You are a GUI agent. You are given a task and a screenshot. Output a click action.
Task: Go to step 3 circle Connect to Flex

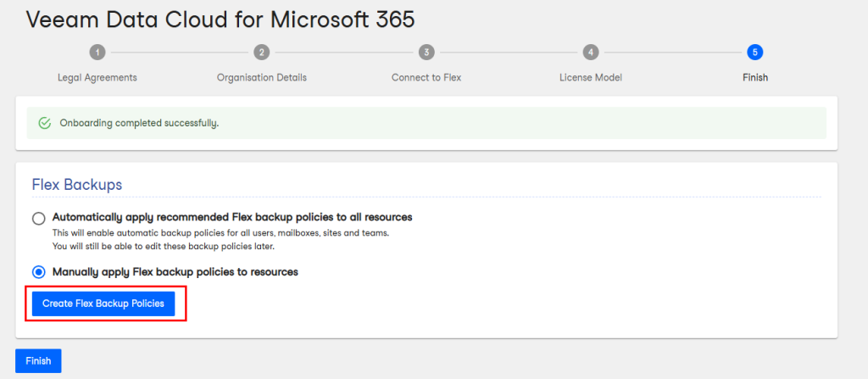(x=426, y=53)
